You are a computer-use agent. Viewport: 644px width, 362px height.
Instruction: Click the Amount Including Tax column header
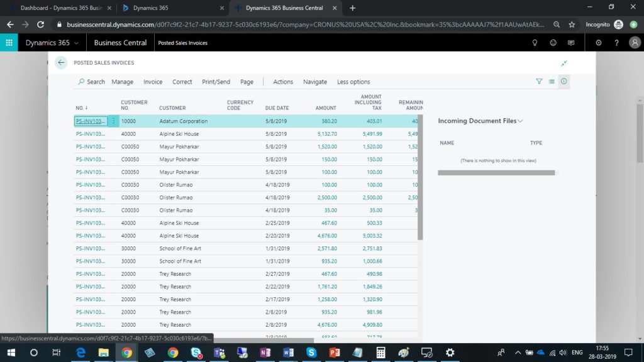point(368,102)
